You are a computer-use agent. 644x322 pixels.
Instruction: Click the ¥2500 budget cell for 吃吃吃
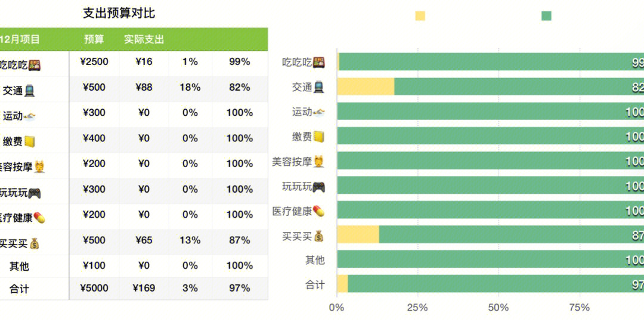(x=94, y=62)
